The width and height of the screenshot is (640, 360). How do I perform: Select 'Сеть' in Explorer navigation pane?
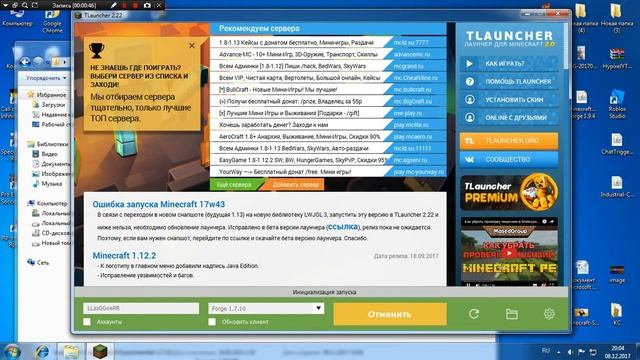(x=42, y=262)
